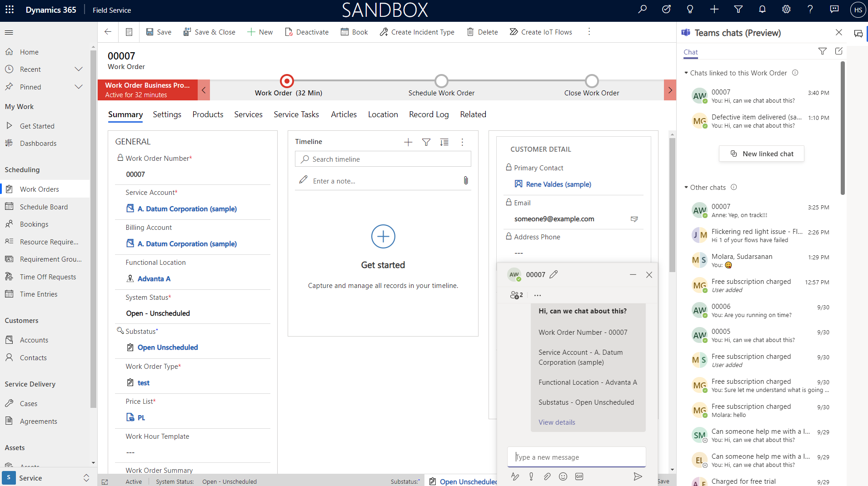Open Flickering red light issue chat

761,235
